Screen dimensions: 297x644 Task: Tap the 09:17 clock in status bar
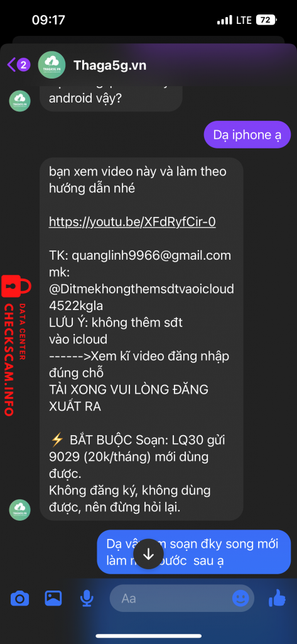click(x=48, y=19)
